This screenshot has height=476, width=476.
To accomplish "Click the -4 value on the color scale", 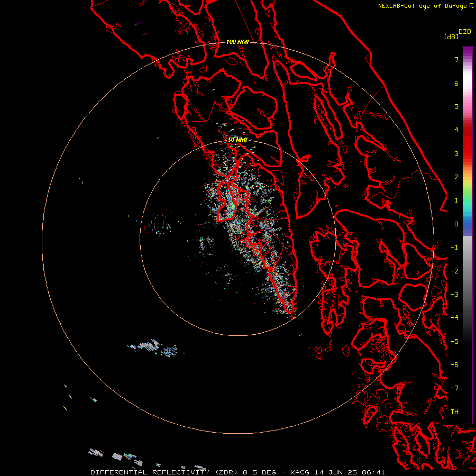I will click(x=454, y=317).
